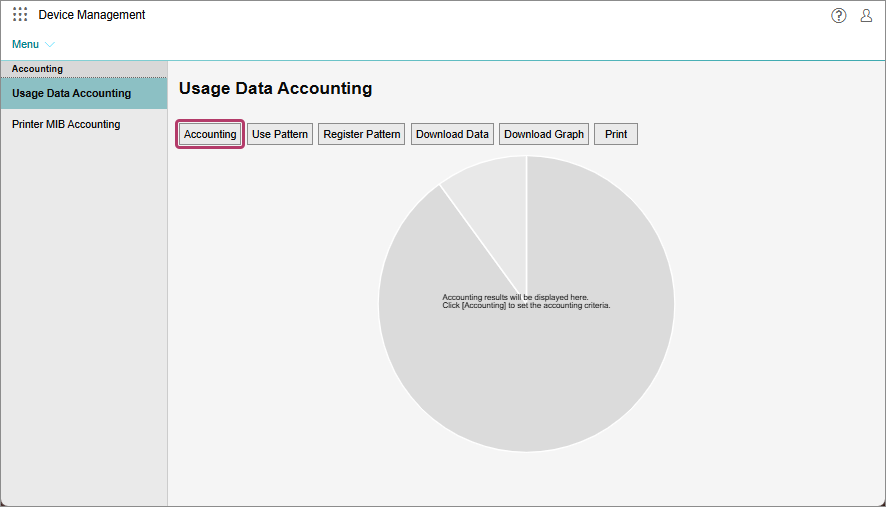
Task: Click the chevron arrow beside Menu
Action: 51,45
